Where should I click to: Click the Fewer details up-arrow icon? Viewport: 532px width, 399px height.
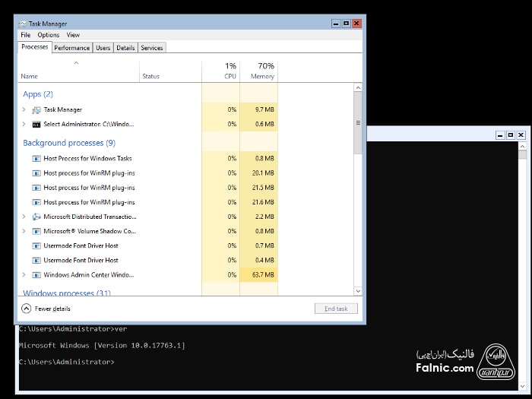tap(27, 309)
